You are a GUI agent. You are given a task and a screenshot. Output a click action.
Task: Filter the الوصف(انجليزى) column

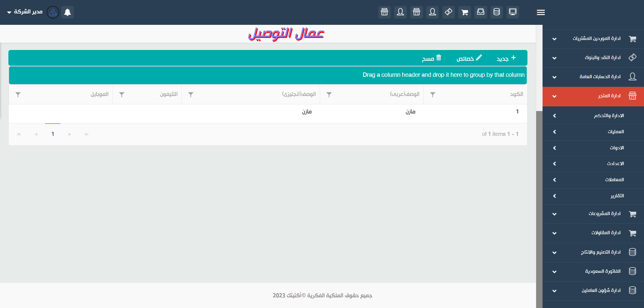[x=191, y=95]
